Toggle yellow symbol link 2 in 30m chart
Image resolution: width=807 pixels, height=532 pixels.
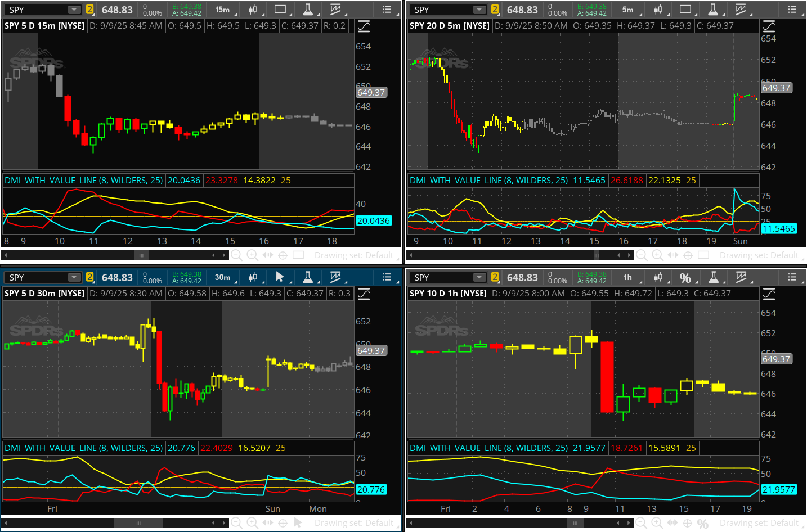[89, 277]
